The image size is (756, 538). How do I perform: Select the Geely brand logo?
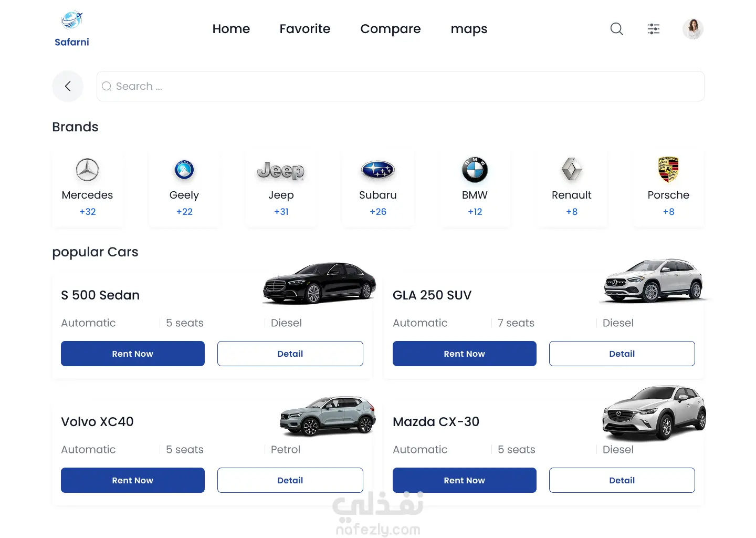184,170
